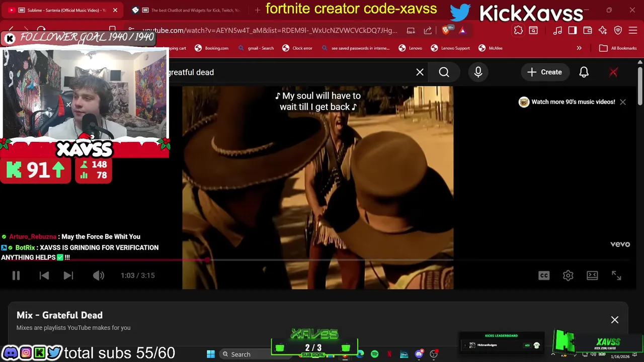Click the page vertical scrollbar
Viewport: 644px width, 362px height.
coord(640,85)
